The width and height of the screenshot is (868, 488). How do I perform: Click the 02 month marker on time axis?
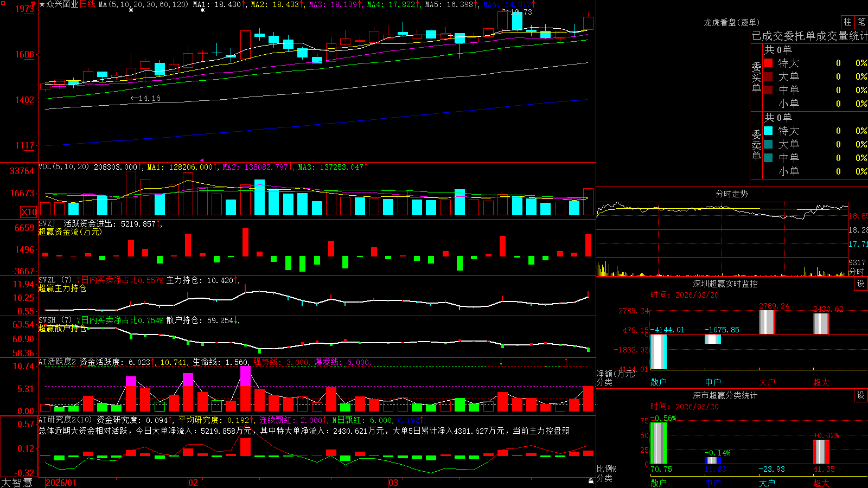pyautogui.click(x=193, y=483)
